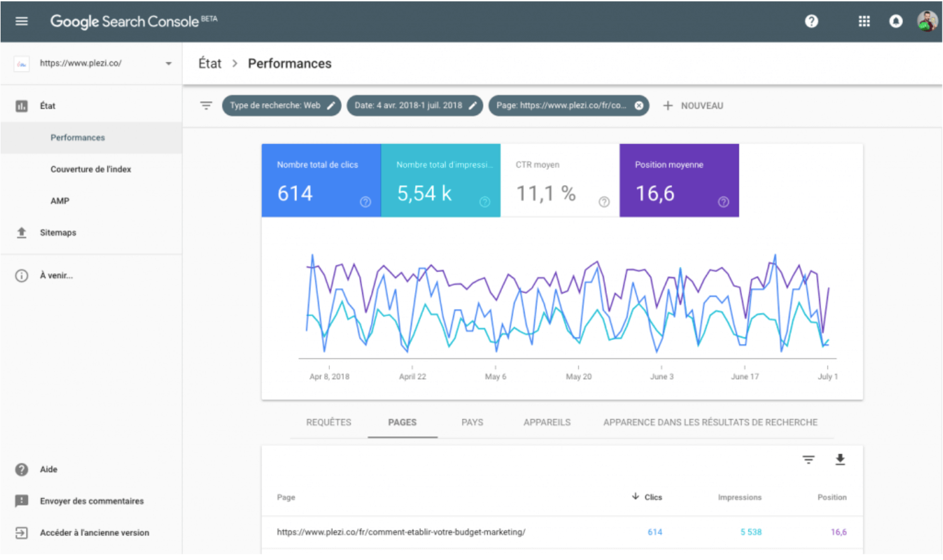Viewport: 943px width, 560px height.
Task: Click the plus icon for NOUVEAU filter
Action: tap(667, 106)
